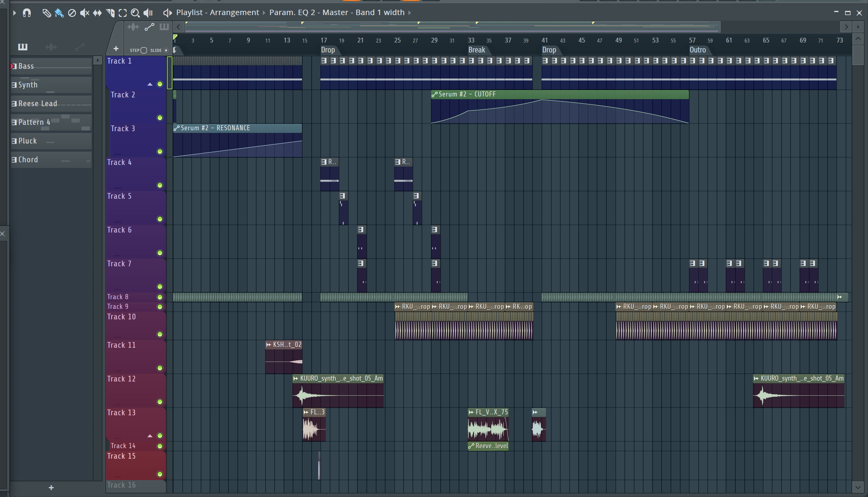
Task: Open the FL..3 clip menu icon
Action: 306,412
